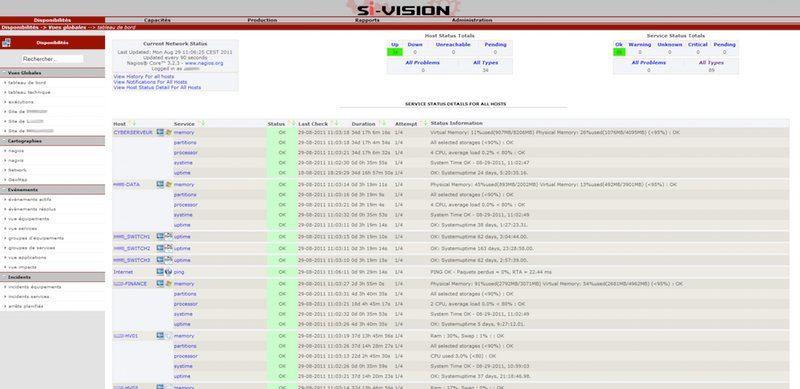Open extra host actions icon for CYBERSERVEUR

(x=160, y=132)
